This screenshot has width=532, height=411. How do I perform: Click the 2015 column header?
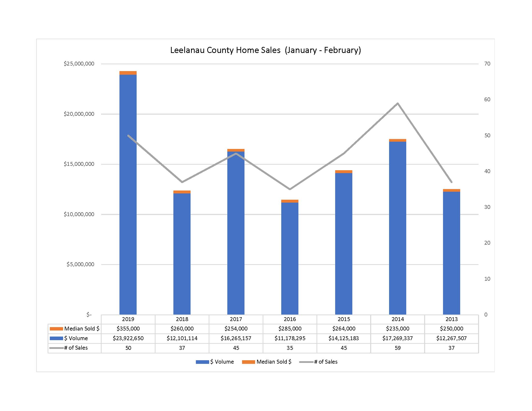point(344,319)
